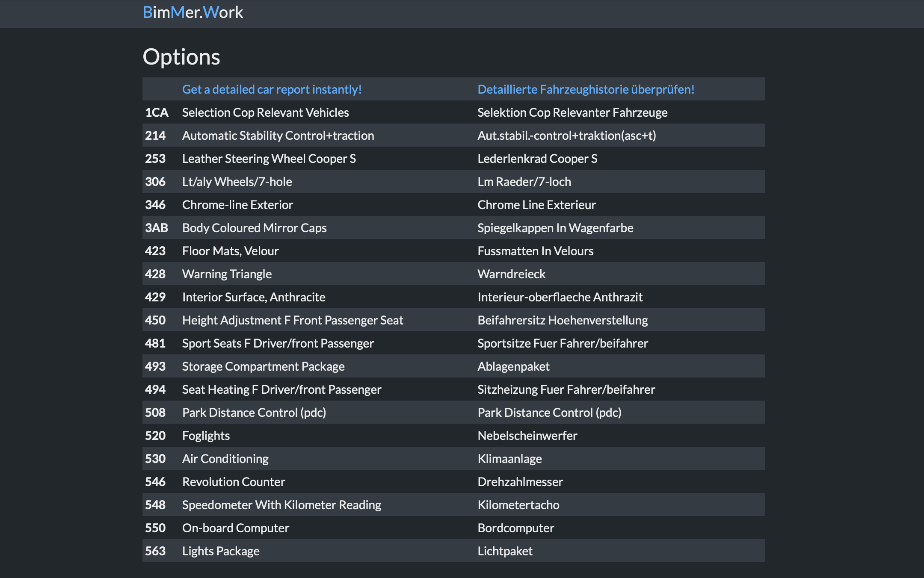
Task: Open 'Detaillierte Fahrzeughistorie überprüfen!' link
Action: [x=586, y=89]
